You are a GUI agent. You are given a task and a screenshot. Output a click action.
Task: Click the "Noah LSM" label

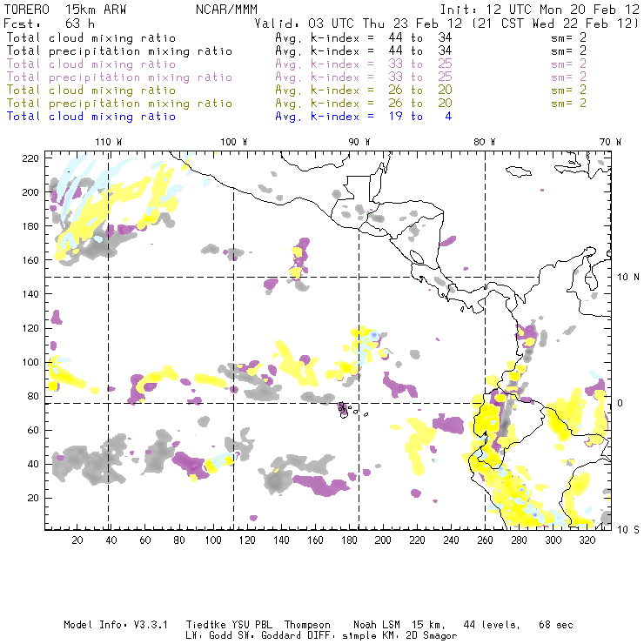pos(377,625)
